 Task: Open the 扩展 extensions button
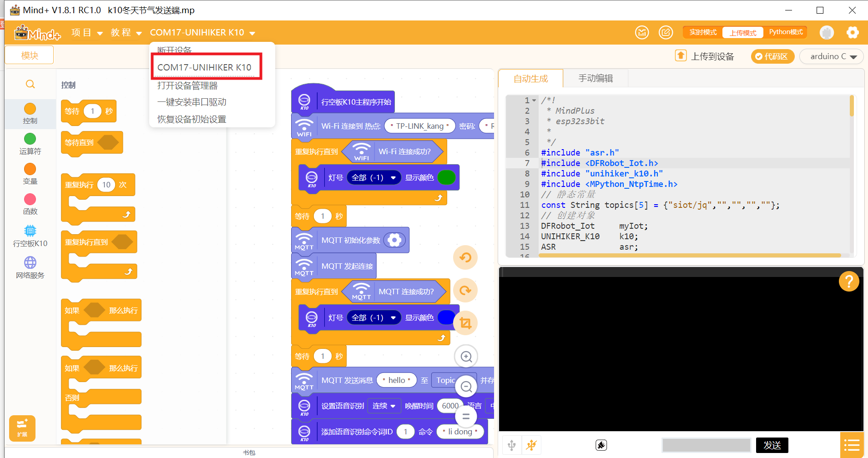pos(22,428)
